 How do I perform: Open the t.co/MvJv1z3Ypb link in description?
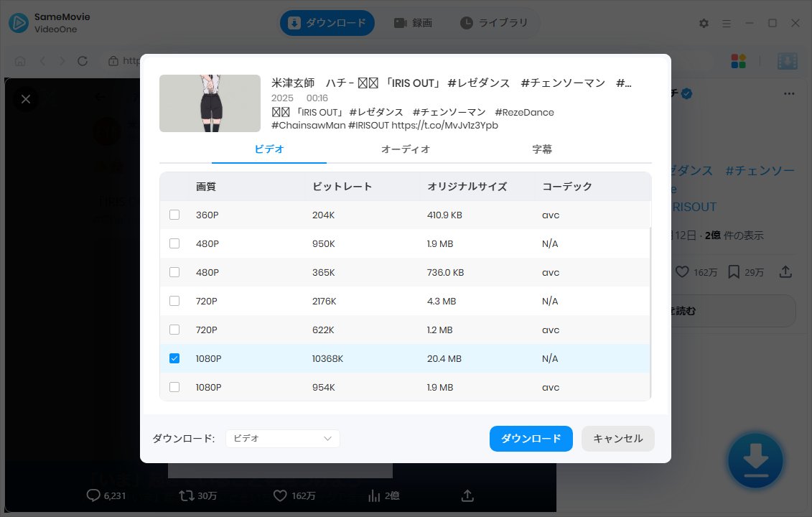point(444,126)
